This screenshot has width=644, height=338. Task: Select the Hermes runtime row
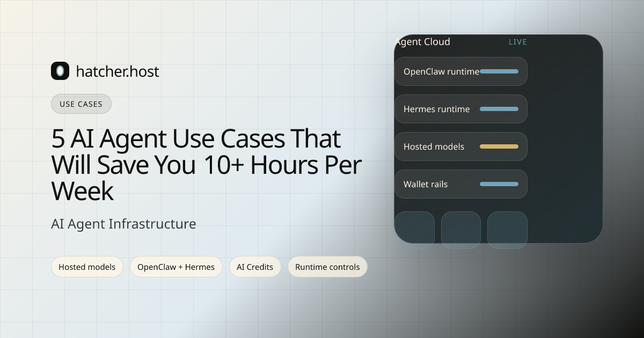[x=461, y=109]
